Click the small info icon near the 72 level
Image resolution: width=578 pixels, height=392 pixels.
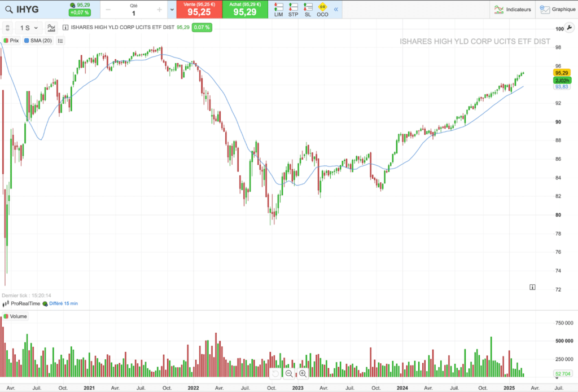(532, 287)
